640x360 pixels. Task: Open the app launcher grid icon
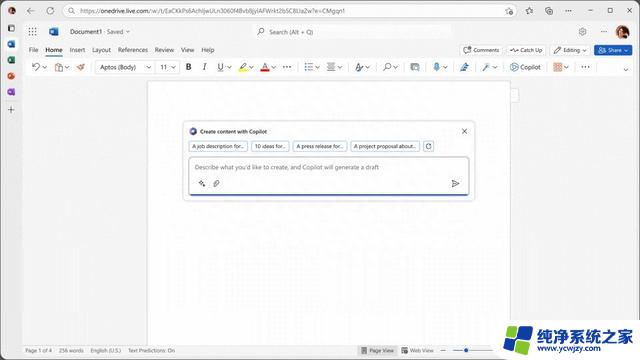click(x=32, y=31)
